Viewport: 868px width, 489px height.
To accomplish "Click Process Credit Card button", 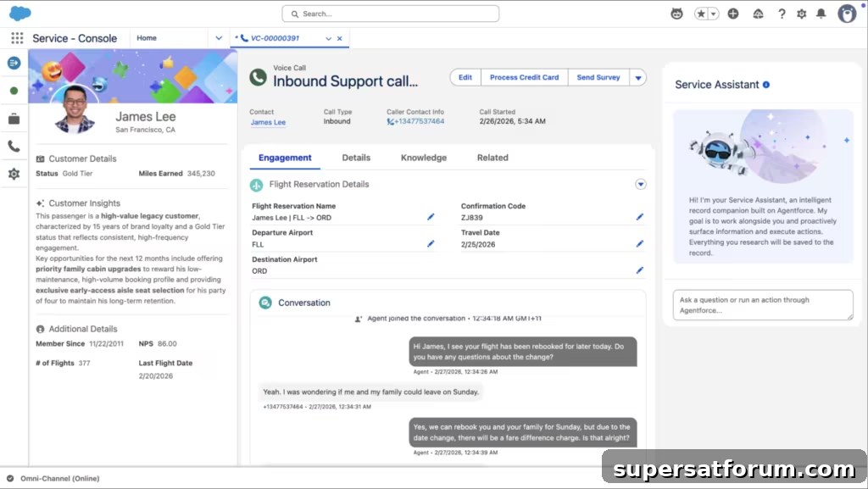I will tap(524, 77).
